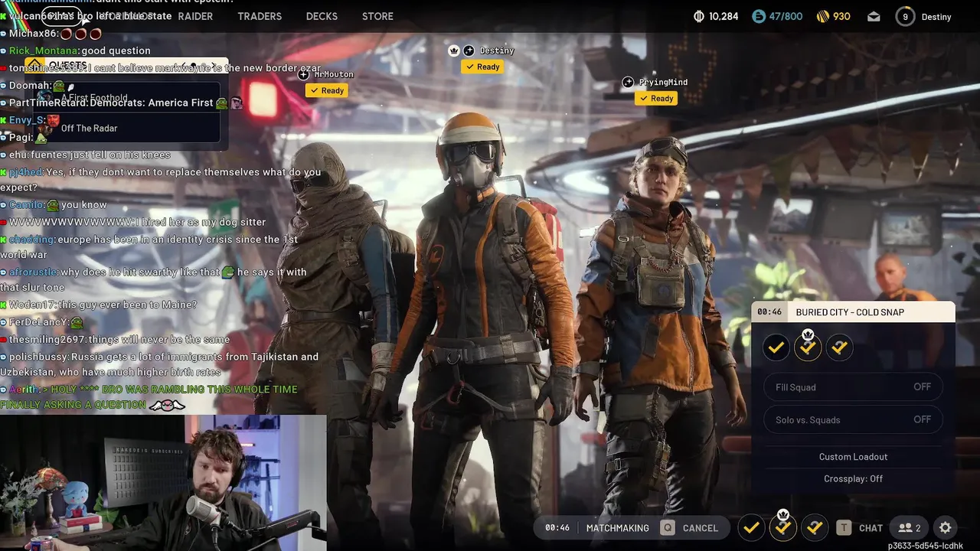Viewport: 980px width, 551px height.
Task: Click first ready checkmark in bottom bar
Action: (x=751, y=527)
